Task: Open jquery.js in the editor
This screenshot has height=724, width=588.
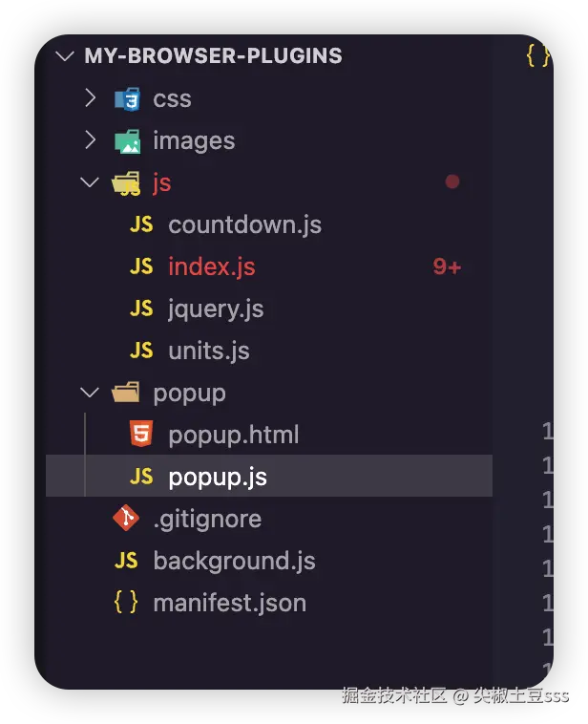Action: tap(216, 309)
